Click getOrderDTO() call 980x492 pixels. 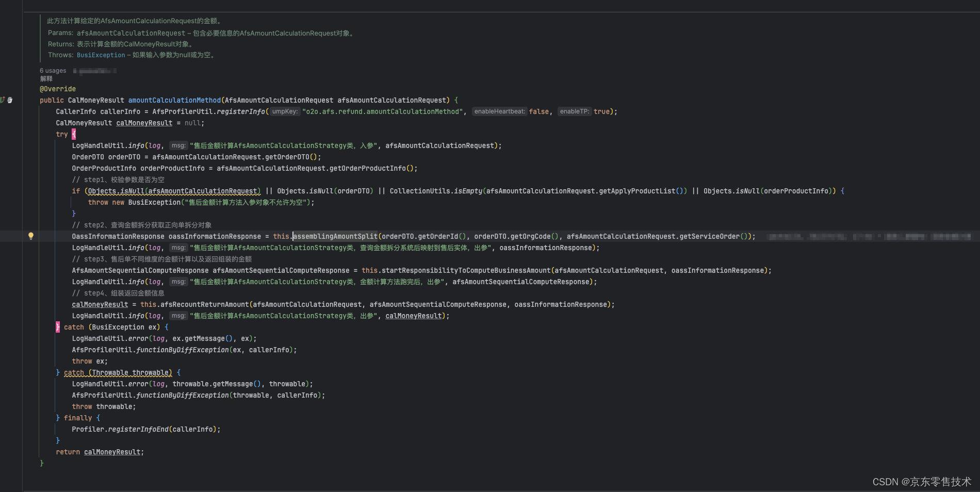291,157
